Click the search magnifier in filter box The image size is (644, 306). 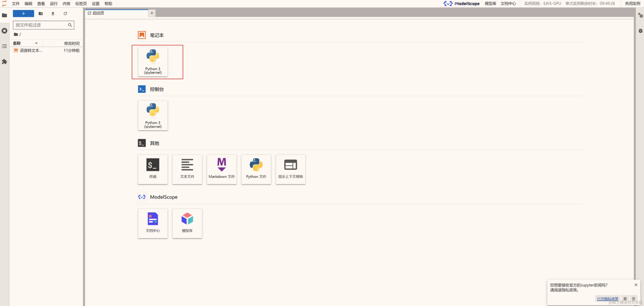pos(70,25)
